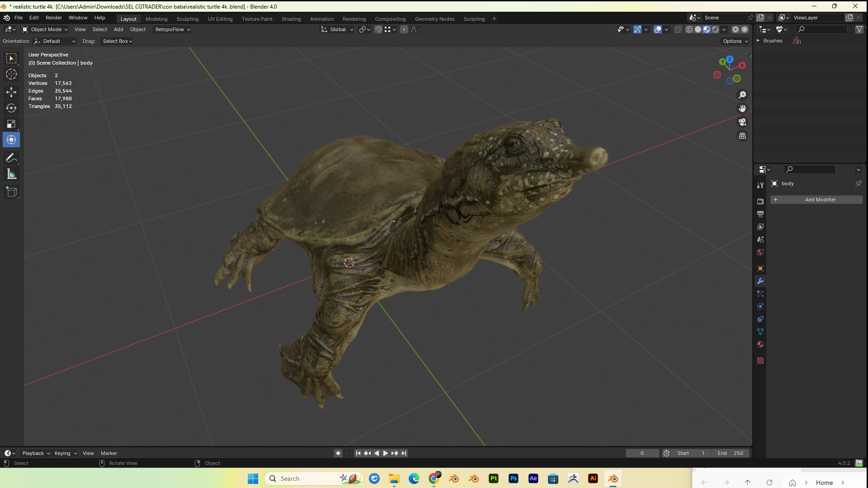Open the Render menu
This screenshot has width=868, height=488.
coord(53,18)
